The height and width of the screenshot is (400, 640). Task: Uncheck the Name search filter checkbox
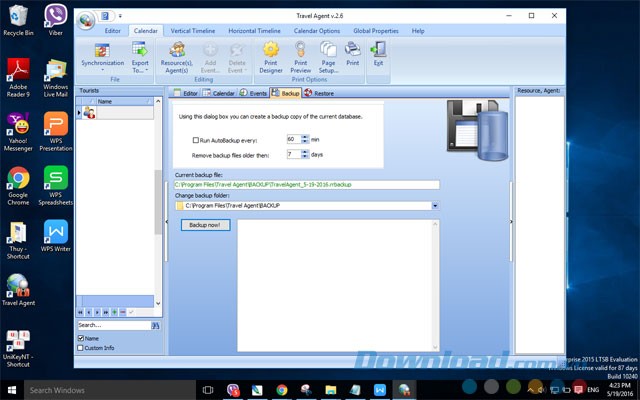point(81,338)
